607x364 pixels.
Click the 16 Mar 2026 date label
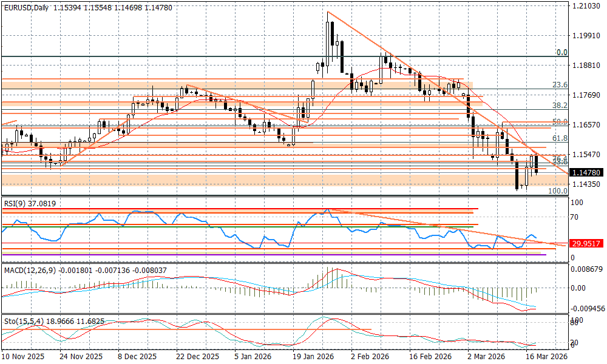coord(546,357)
